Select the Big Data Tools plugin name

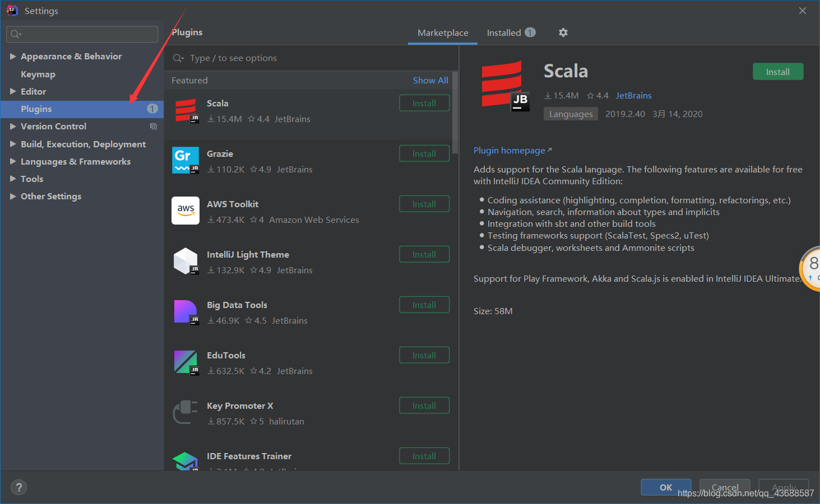pos(237,305)
